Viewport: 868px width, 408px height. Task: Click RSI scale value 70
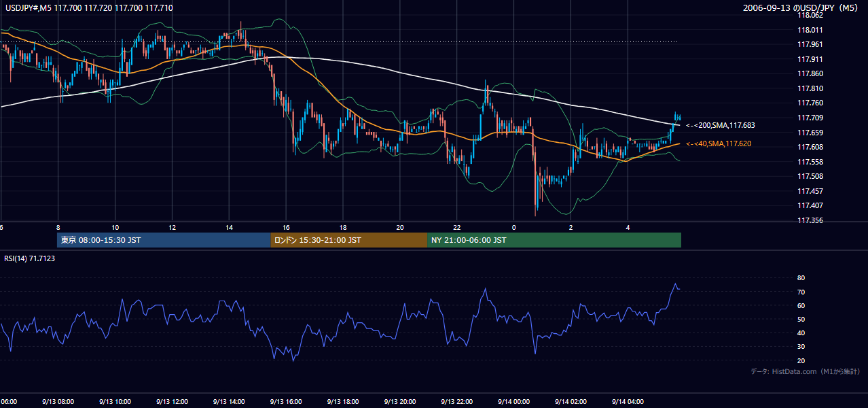[x=801, y=292]
